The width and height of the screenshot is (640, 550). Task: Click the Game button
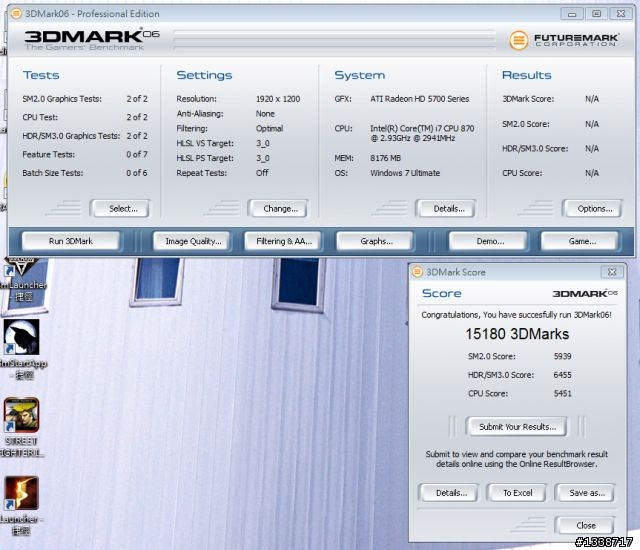click(x=581, y=241)
